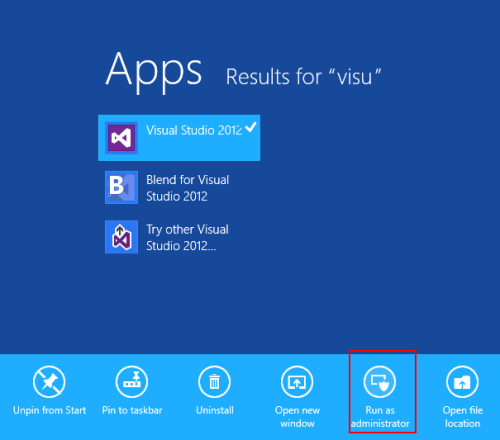This screenshot has width=500, height=440.
Task: Click the purple Visual Studio 2012 app icon
Action: [121, 138]
